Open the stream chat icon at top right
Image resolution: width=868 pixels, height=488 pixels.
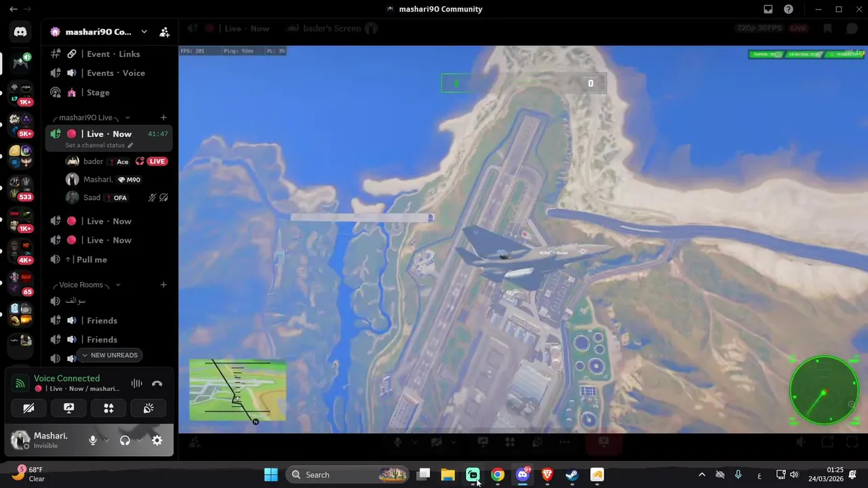pos(852,28)
